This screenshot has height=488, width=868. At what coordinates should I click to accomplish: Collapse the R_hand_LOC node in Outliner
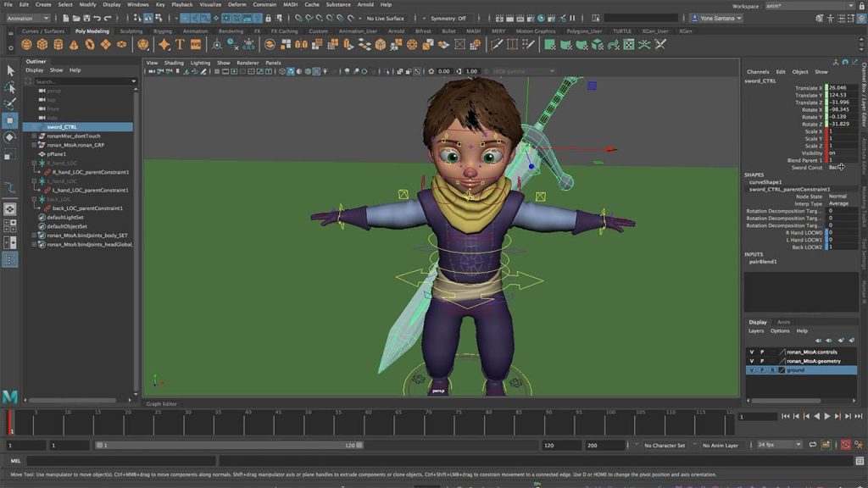pos(34,164)
